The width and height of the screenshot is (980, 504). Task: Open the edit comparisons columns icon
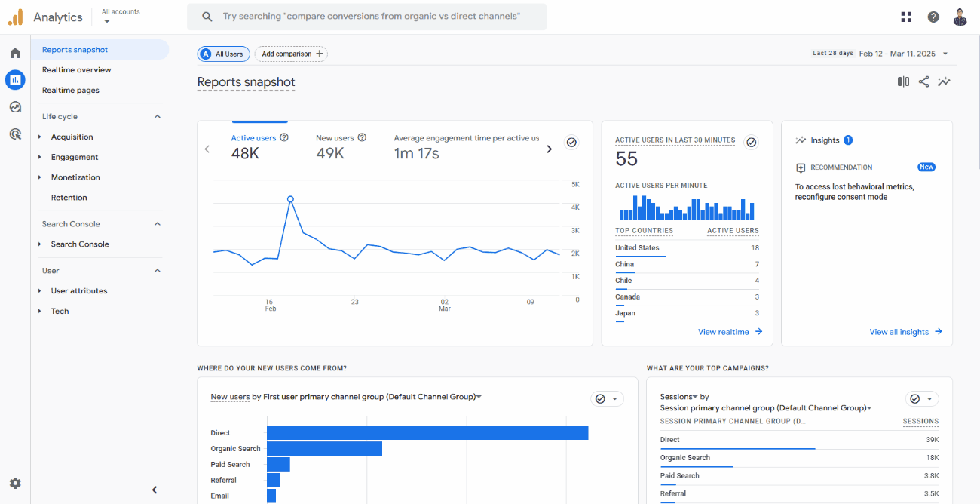click(x=903, y=81)
